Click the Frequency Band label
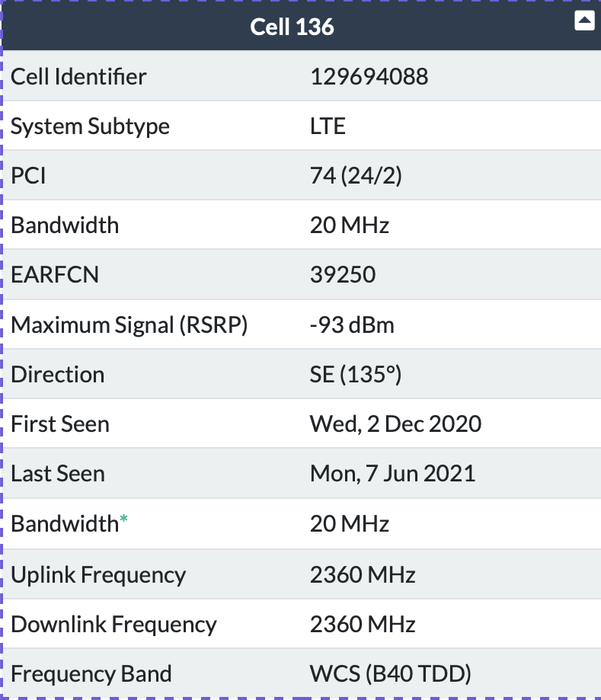Image resolution: width=601 pixels, height=700 pixels. (91, 673)
